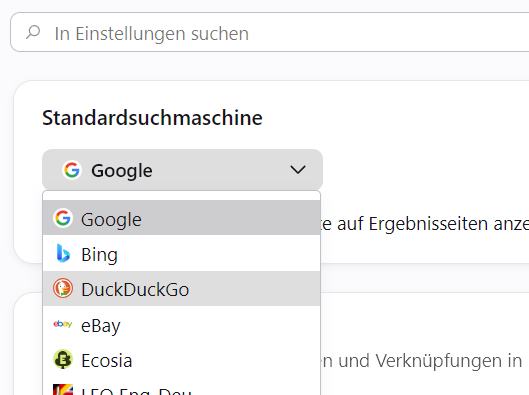Collapse the dropdown via its chevron arrow
The image size is (529, 395).
(298, 170)
